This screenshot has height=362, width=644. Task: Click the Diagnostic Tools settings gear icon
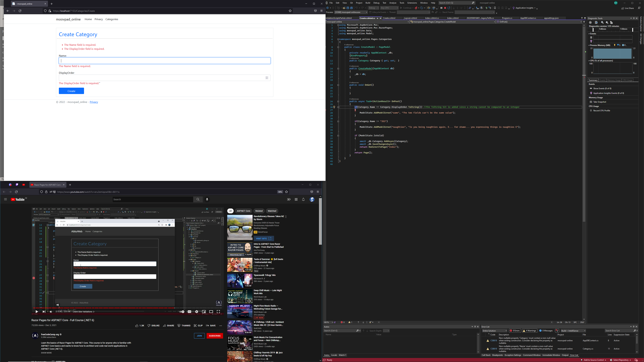tap(590, 22)
